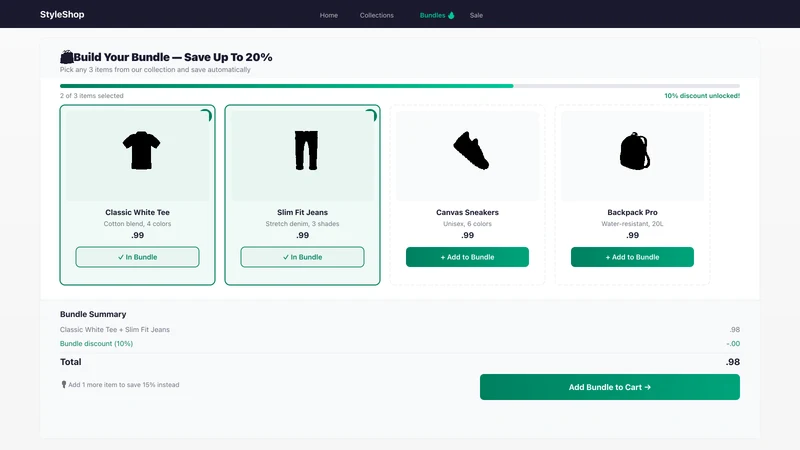Click the Canvas Sneakers shoe icon
800x450 pixels.
471,151
